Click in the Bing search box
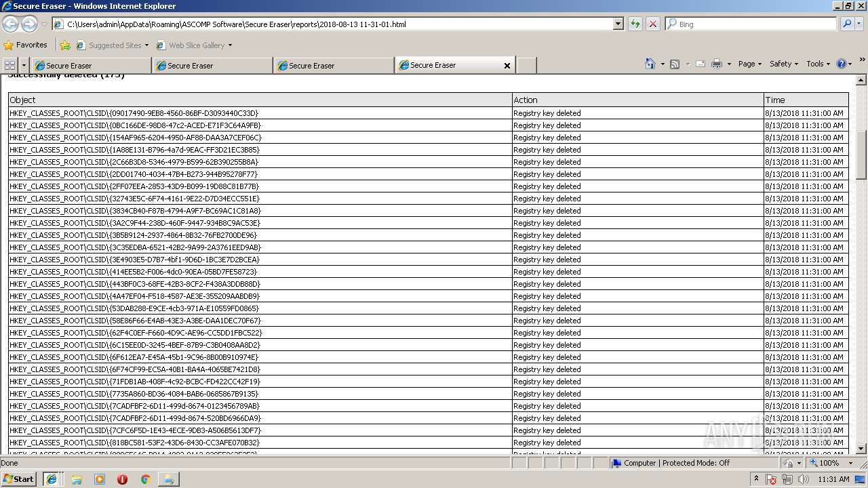The height and width of the screenshot is (488, 868). coord(751,24)
